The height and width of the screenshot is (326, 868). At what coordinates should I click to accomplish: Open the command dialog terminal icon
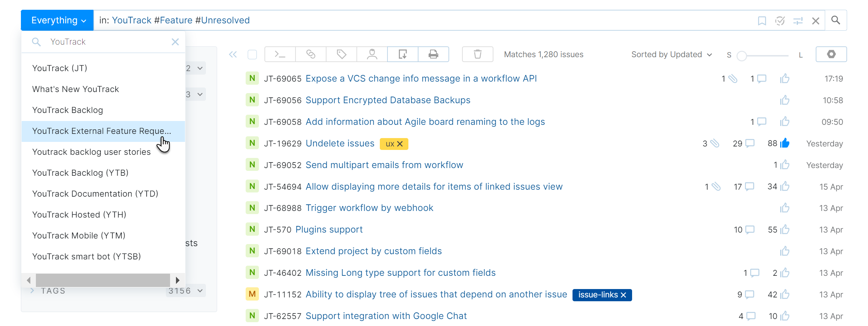[x=279, y=54]
